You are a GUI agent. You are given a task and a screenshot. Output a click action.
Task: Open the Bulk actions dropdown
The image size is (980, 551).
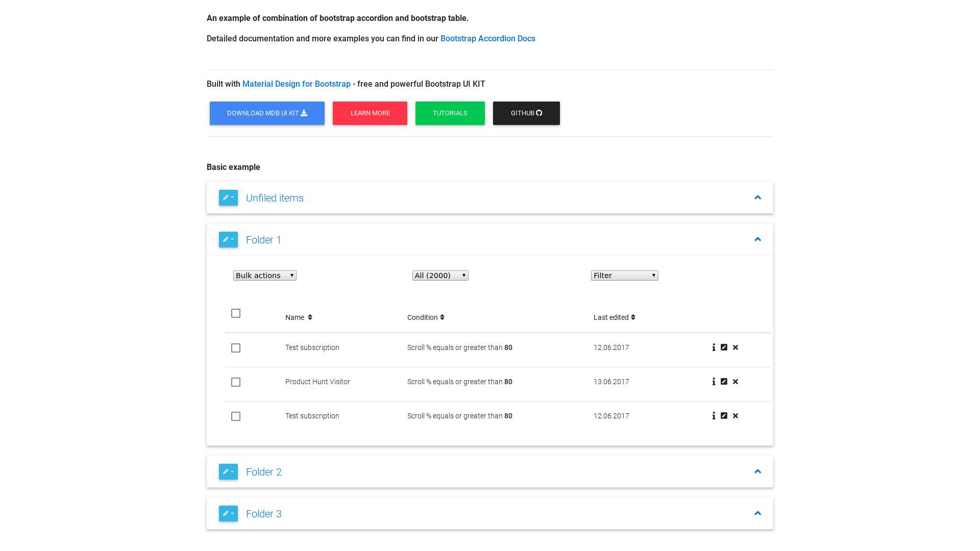tap(264, 275)
